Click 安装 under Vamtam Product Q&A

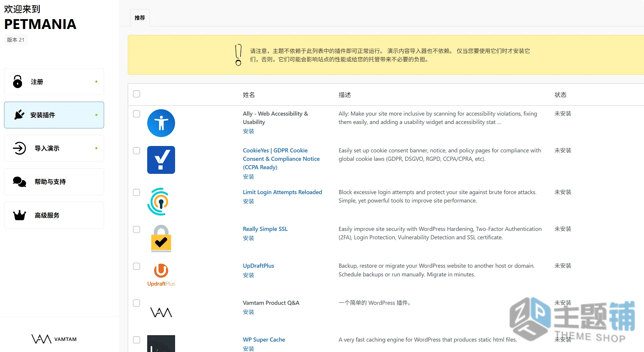tap(248, 312)
